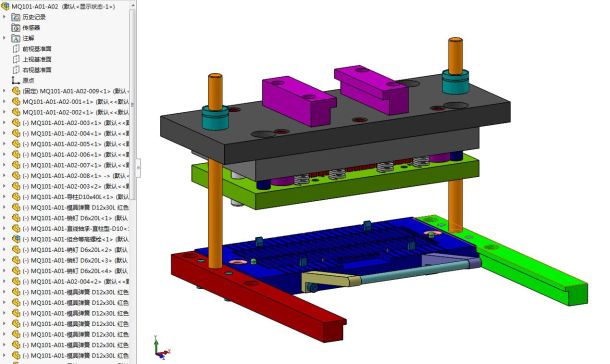Image resolution: width=610 pixels, height=364 pixels.
Task: Expand the MQ101-A01-A02-004<2> component
Action: [4, 281]
